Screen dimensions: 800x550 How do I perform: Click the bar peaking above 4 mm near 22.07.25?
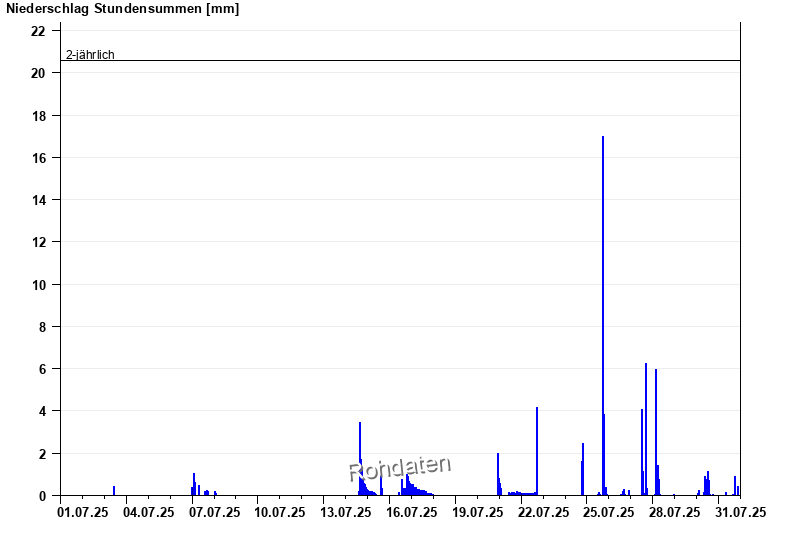(x=537, y=451)
